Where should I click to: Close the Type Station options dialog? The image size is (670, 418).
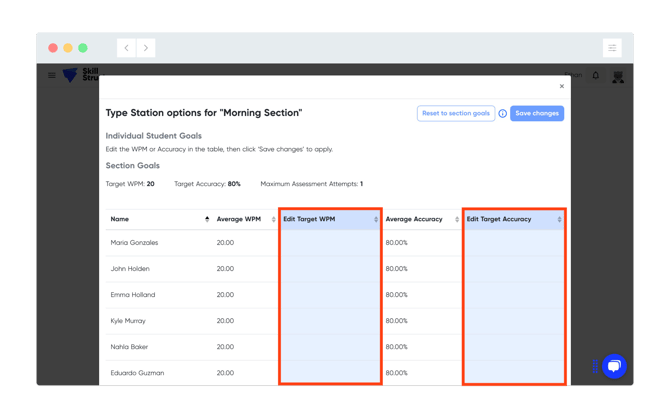click(561, 86)
